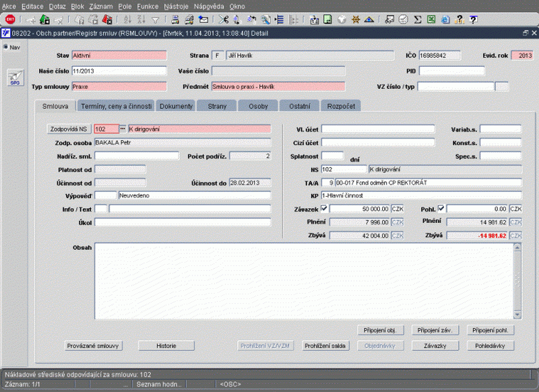This screenshot has width=539, height=392.
Task: Click the Sigma sum icon in toolbar
Action: [x=418, y=20]
